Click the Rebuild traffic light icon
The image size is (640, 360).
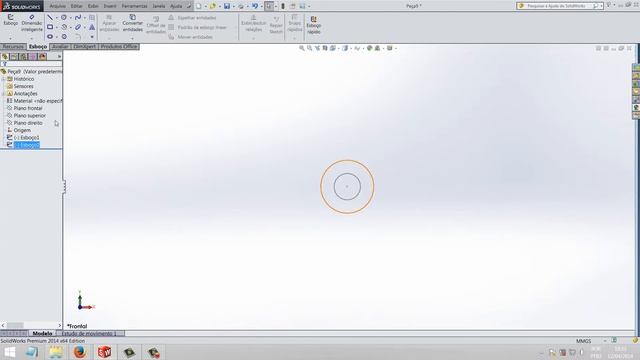point(283,6)
